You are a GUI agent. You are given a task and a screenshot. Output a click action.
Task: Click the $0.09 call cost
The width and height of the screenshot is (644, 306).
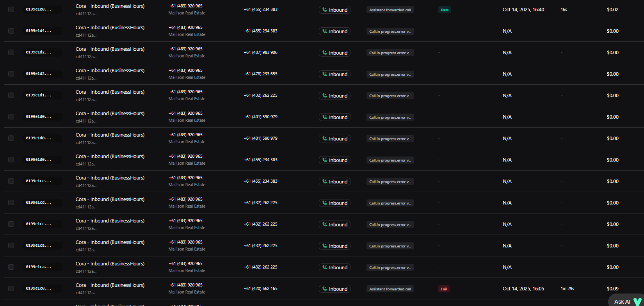click(x=612, y=288)
